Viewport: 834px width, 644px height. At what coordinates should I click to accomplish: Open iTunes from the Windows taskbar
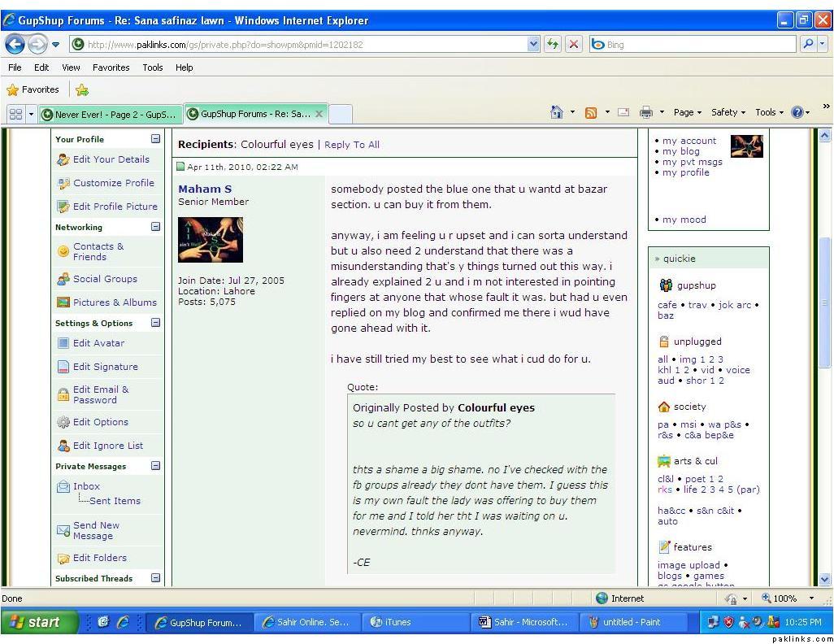tap(397, 622)
